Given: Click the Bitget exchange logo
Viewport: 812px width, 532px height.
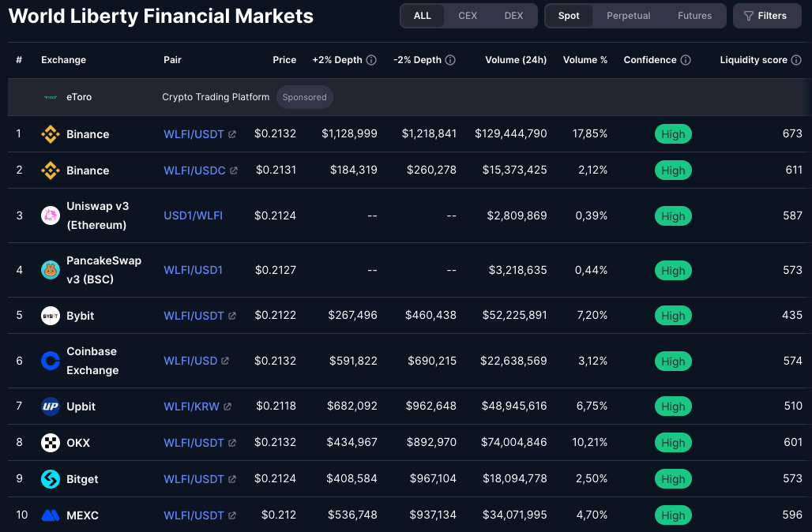Looking at the screenshot, I should tap(51, 479).
